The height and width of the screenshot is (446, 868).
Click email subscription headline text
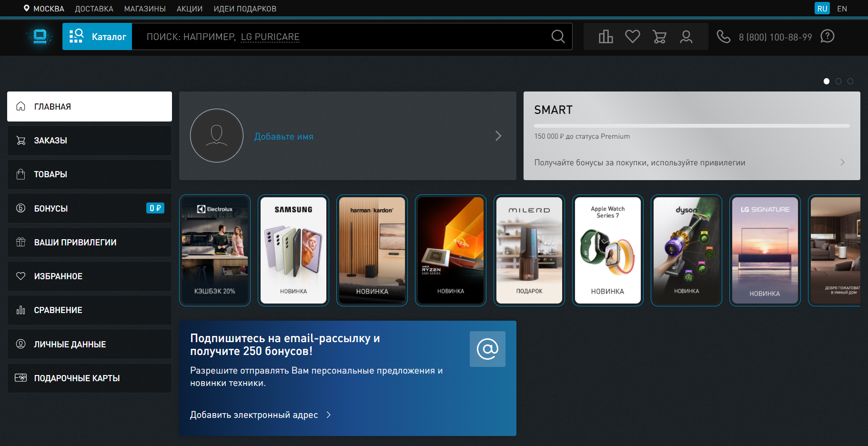(x=285, y=345)
